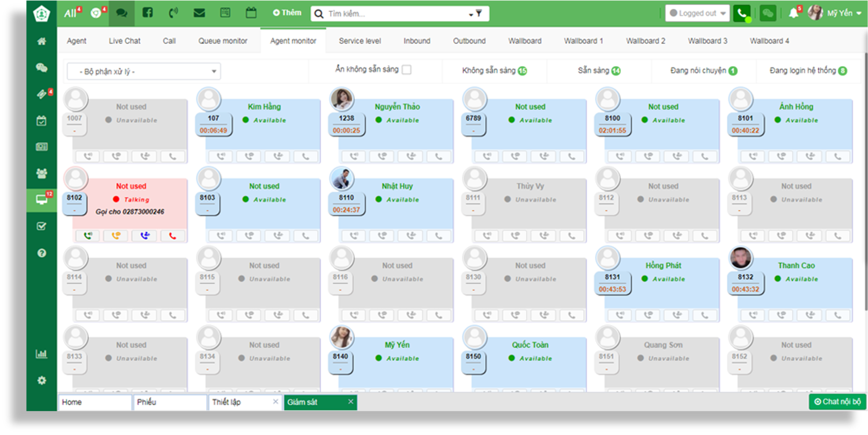Open the help question mark icon in sidebar
Image resolution: width=868 pixels, height=435 pixels.
41,253
